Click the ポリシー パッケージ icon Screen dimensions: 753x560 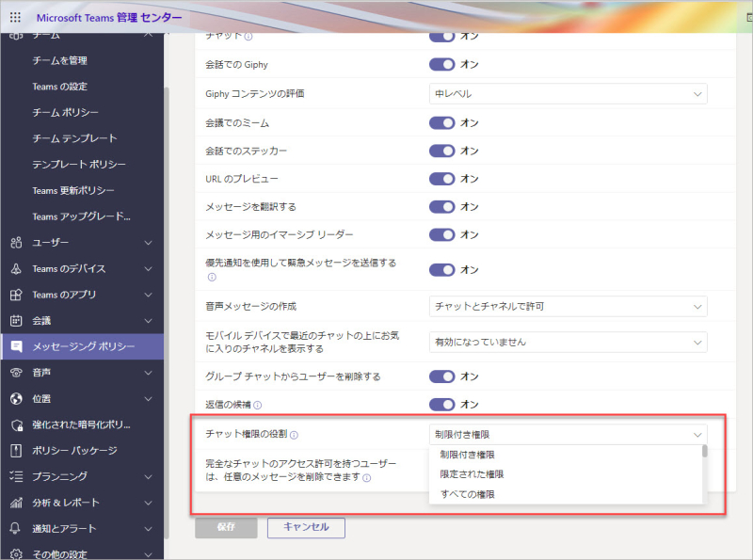(x=16, y=451)
